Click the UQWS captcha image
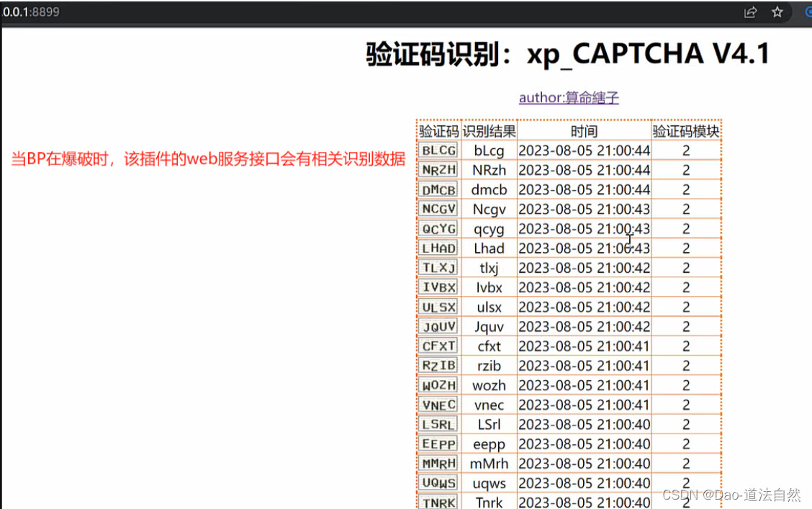The image size is (812, 509). (438, 483)
